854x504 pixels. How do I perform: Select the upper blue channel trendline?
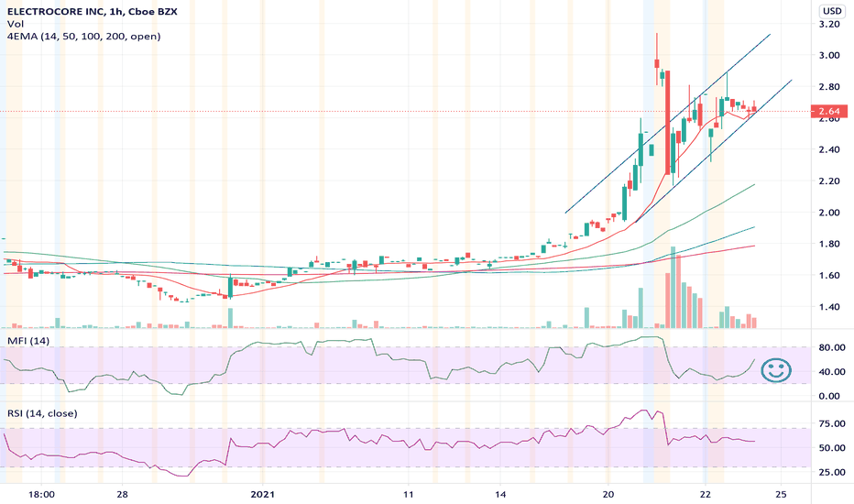(668, 123)
